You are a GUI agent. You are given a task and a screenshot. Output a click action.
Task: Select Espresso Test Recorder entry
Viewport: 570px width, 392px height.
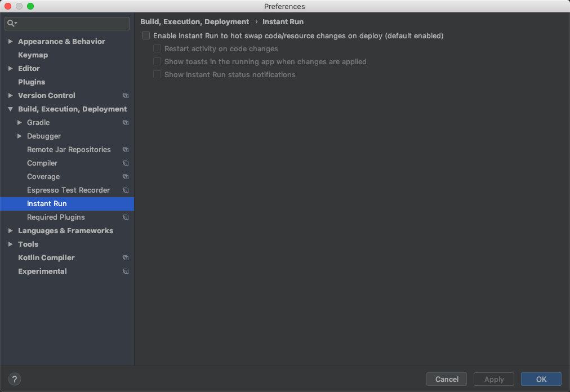click(68, 190)
